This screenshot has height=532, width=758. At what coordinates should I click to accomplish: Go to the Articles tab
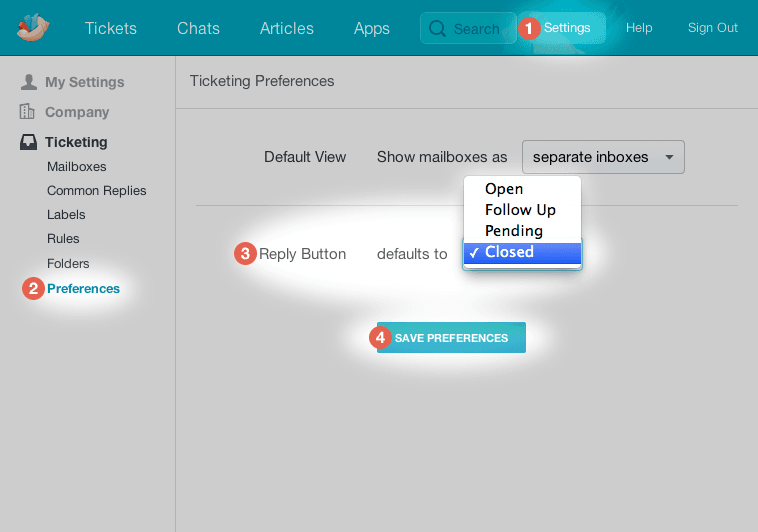pos(286,28)
